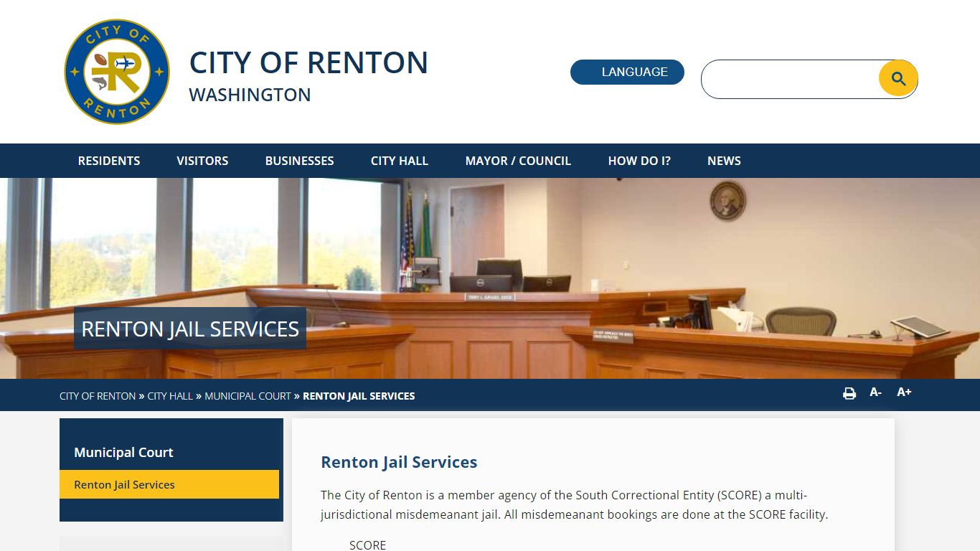Open the How Do I? menu
Viewport: 980px width, 551px height.
pos(639,161)
